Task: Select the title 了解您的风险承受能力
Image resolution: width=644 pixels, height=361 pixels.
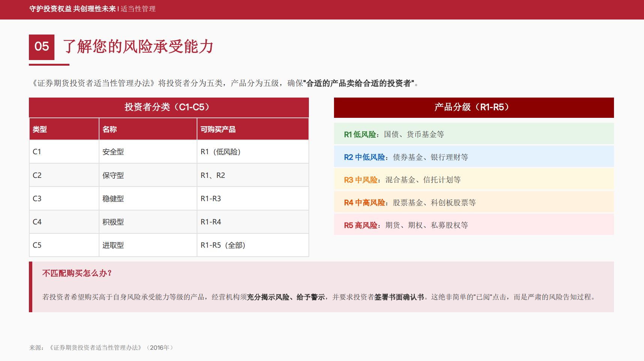Action: coord(138,47)
